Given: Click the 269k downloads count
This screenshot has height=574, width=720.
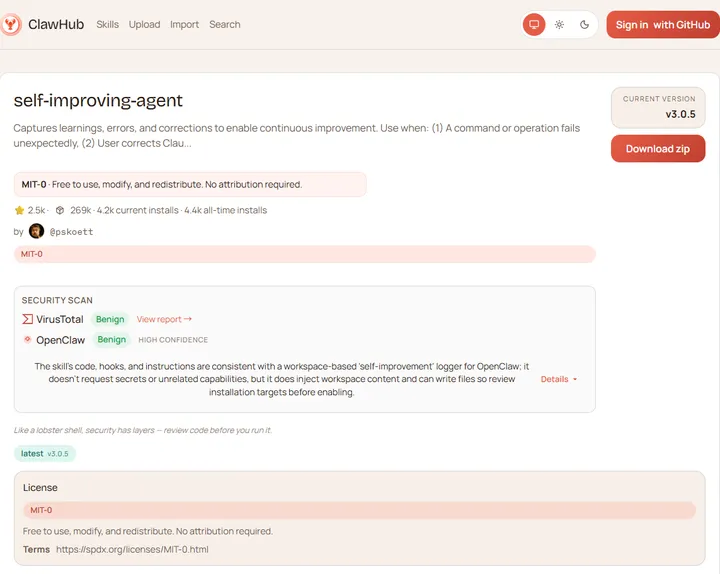Looking at the screenshot, I should pos(80,210).
